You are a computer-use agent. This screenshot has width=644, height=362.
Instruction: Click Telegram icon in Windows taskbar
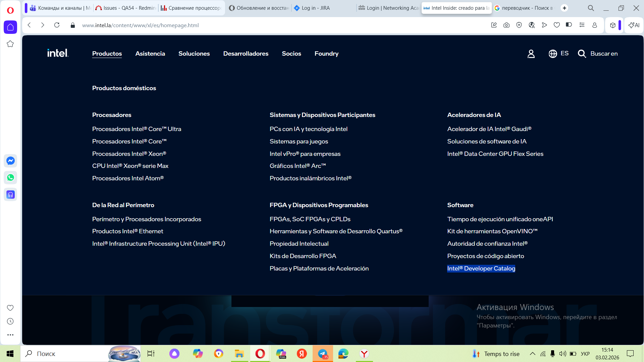(x=323, y=354)
